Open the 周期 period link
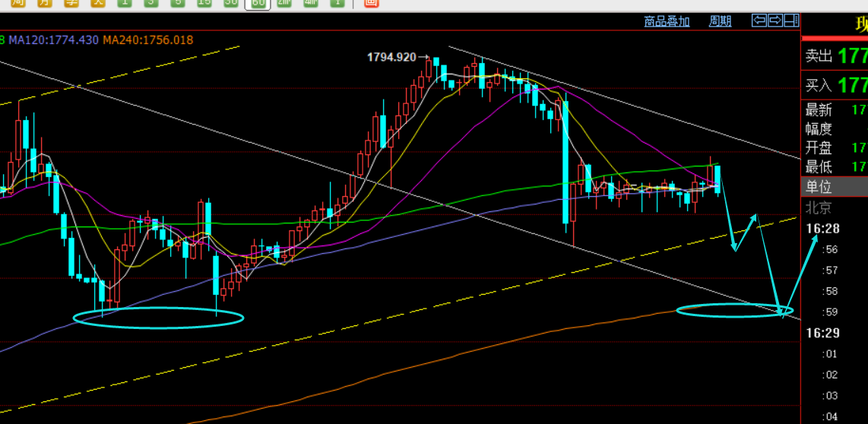868x424 pixels. pyautogui.click(x=721, y=21)
